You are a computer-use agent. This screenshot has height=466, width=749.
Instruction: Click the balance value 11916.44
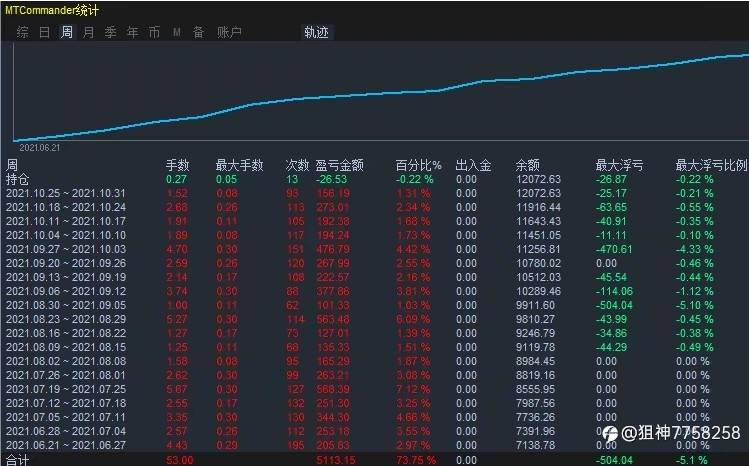pyautogui.click(x=538, y=207)
